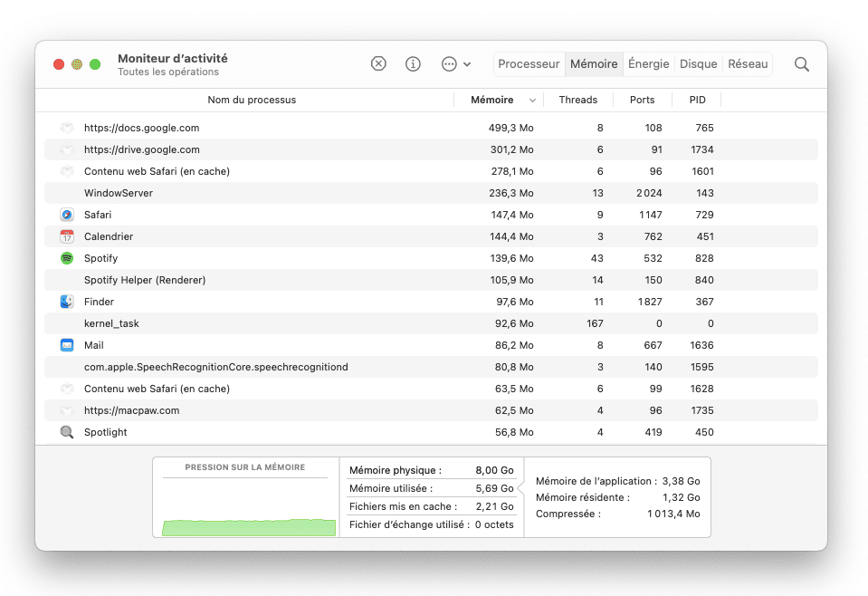Select the WindowServer process name
Viewport: 868px width, 596px height.
tap(119, 193)
